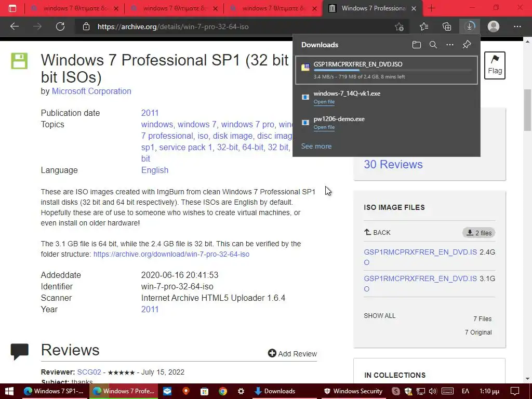Open a new browser tab
Image resolution: width=532 pixels, height=399 pixels.
(x=432, y=8)
